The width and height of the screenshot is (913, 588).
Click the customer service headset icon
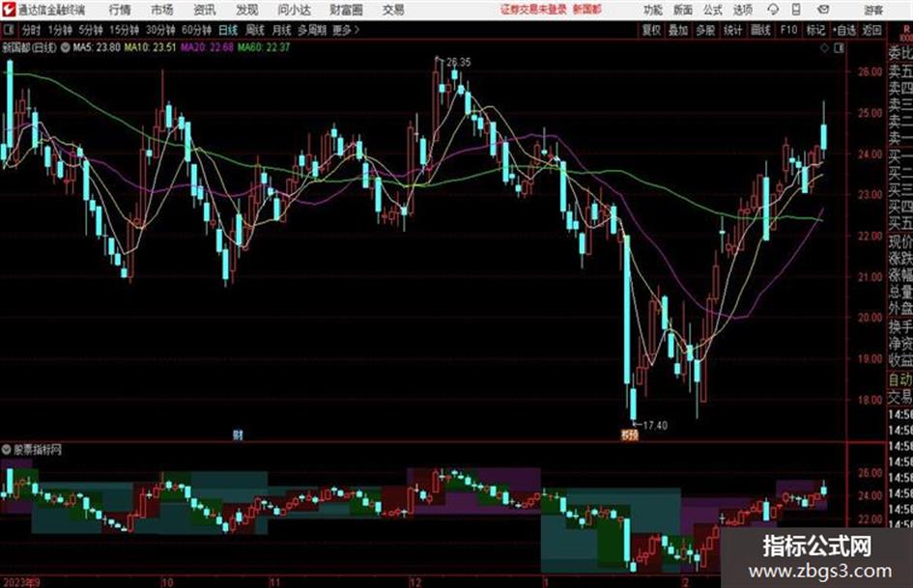pos(773,10)
